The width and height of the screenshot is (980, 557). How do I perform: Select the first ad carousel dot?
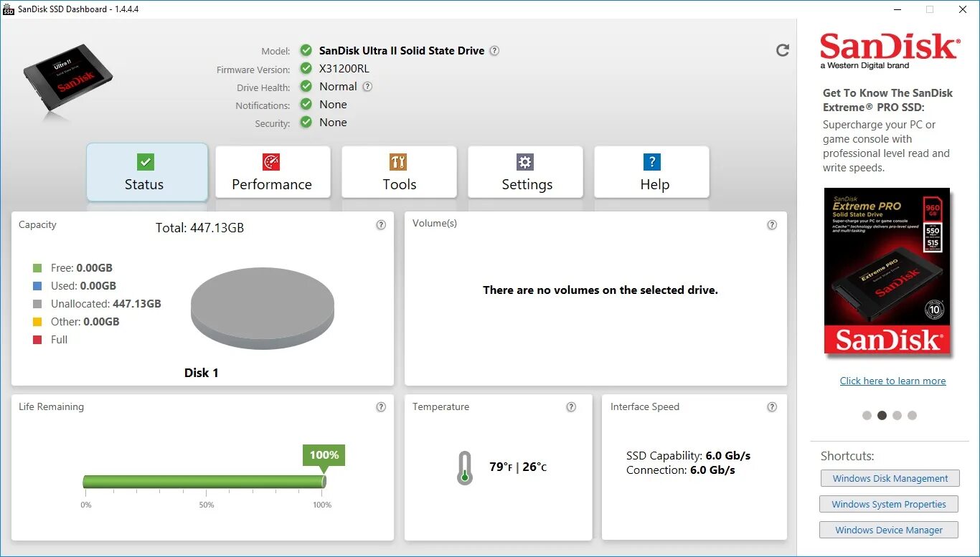(867, 415)
